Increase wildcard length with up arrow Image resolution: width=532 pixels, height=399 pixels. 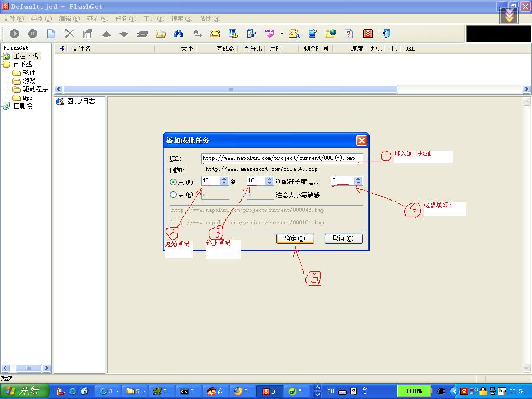pyautogui.click(x=358, y=179)
